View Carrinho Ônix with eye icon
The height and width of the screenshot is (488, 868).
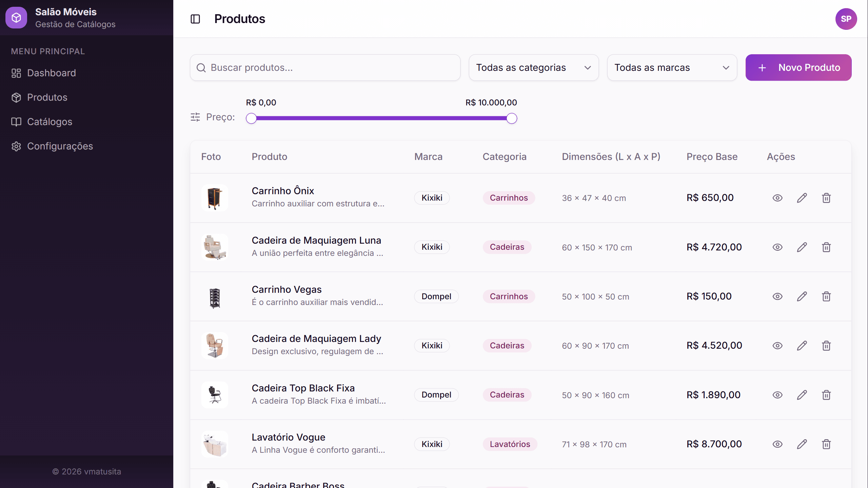pyautogui.click(x=777, y=198)
